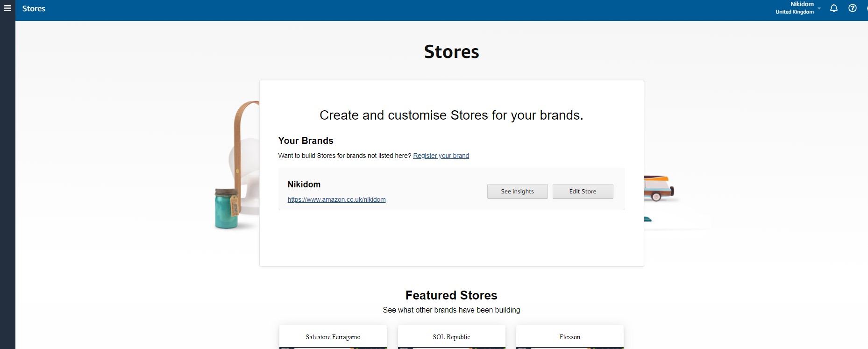Open the SOL Republic featured store card

451,337
